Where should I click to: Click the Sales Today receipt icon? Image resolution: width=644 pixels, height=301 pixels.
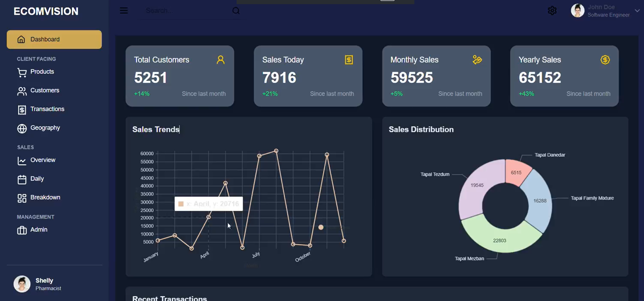(x=349, y=60)
